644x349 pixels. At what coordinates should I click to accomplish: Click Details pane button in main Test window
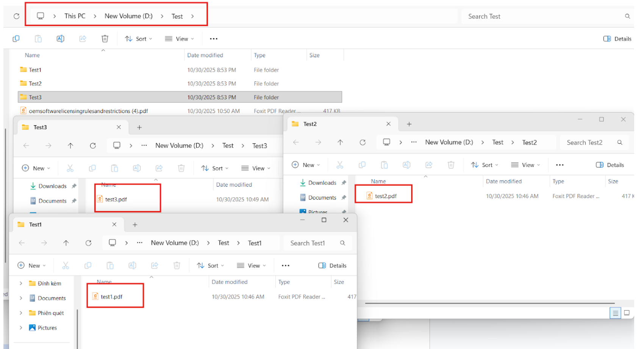[x=617, y=39]
